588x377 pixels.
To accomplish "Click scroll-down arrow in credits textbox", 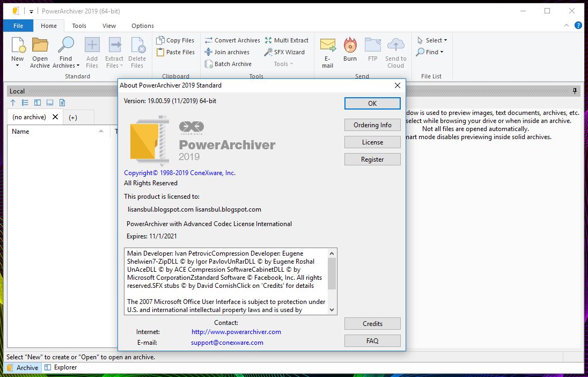I will (332, 310).
